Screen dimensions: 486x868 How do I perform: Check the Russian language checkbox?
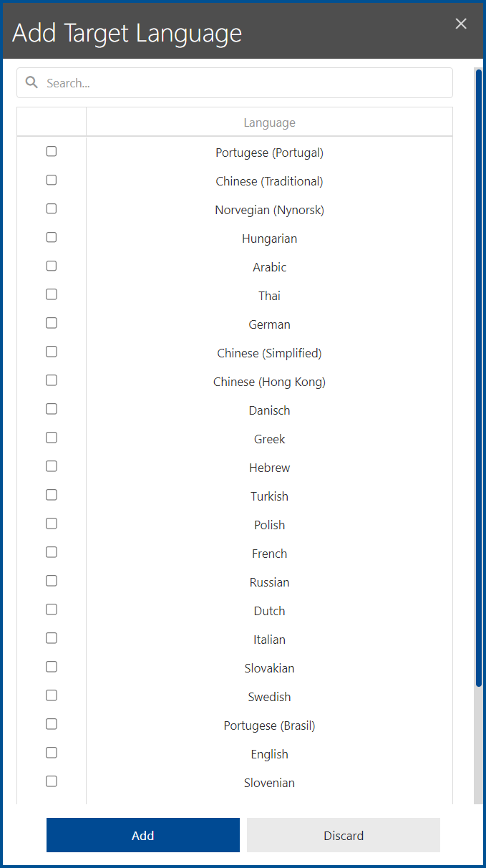click(x=51, y=580)
